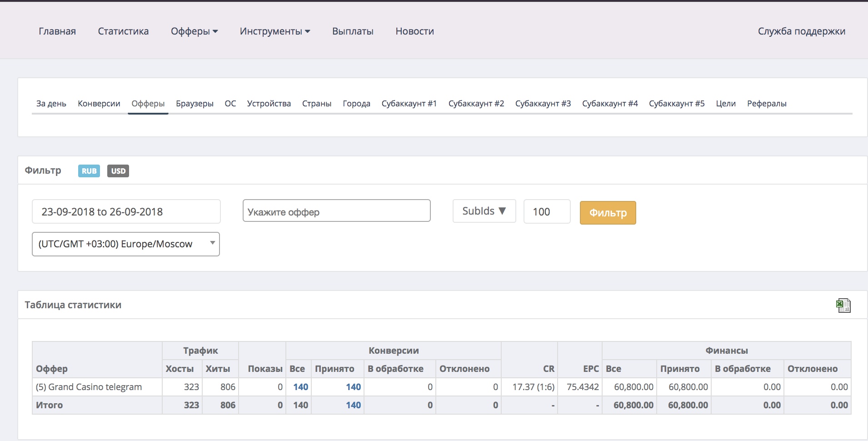This screenshot has height=441, width=868.
Task: Open Служба поддержки link
Action: 801,31
